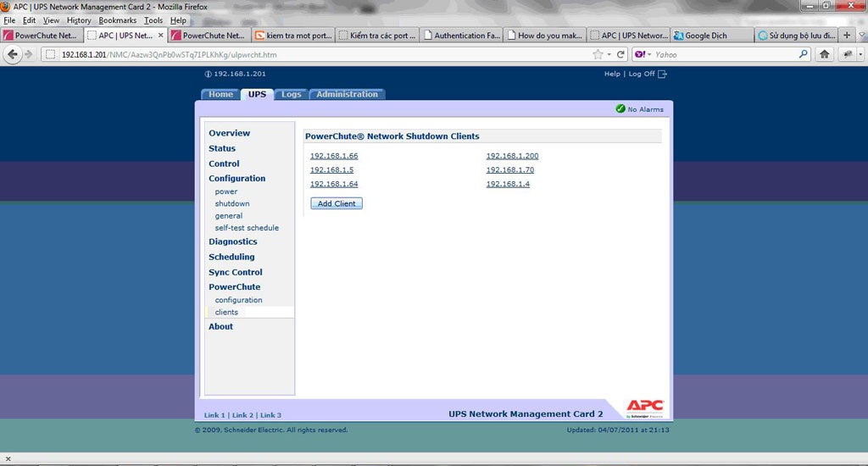This screenshot has height=466, width=868.
Task: Open the Configuration sidebar section
Action: (237, 178)
